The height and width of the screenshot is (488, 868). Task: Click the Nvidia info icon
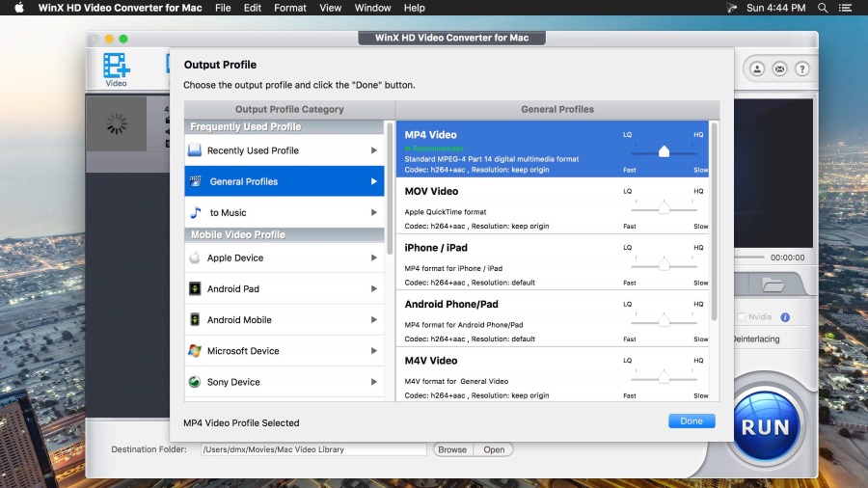pos(785,317)
